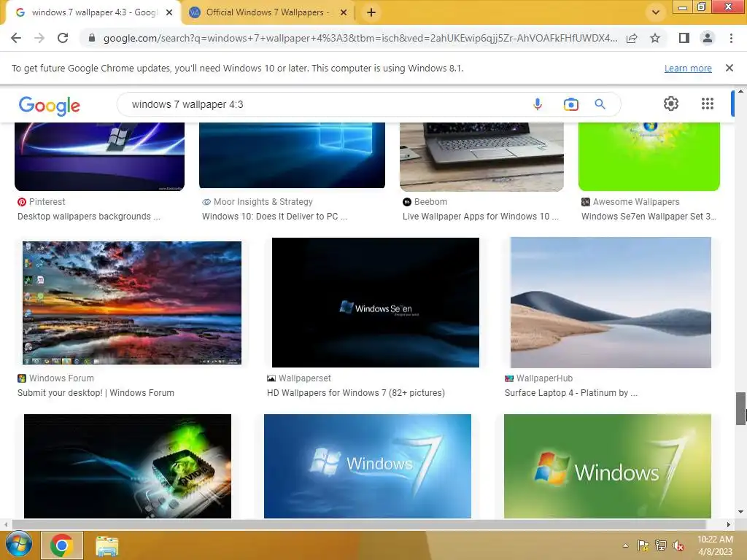Viewport: 747px width, 560px height.
Task: Click the forward navigation arrow
Action: [39, 38]
